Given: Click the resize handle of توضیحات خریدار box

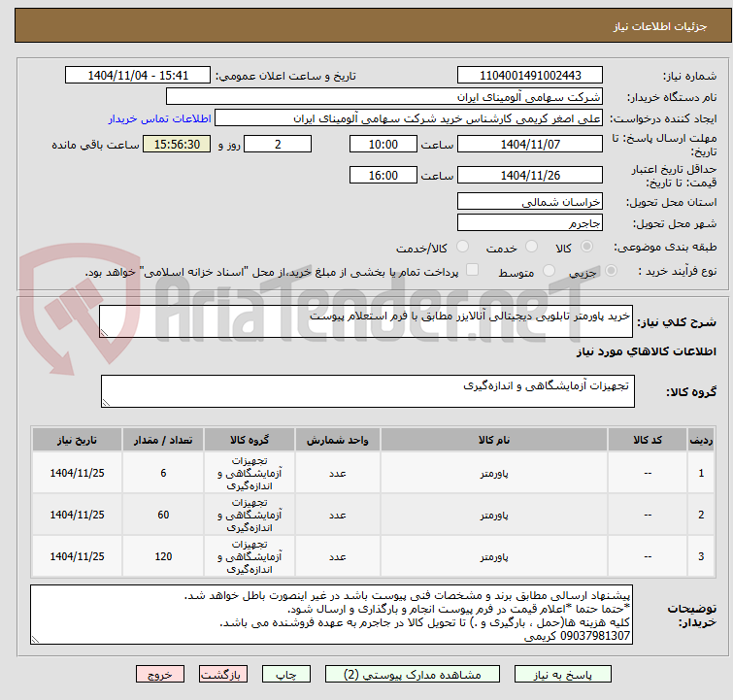Looking at the screenshot, I should click(36, 639).
